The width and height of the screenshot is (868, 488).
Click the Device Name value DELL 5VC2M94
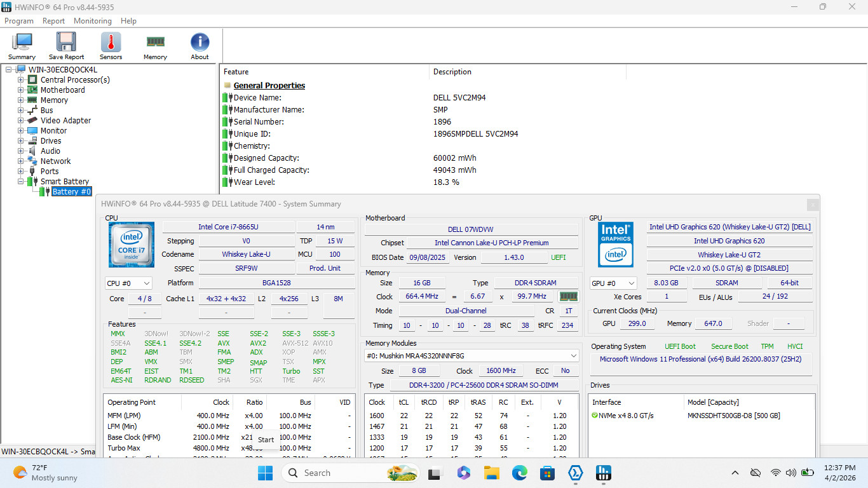[459, 97]
